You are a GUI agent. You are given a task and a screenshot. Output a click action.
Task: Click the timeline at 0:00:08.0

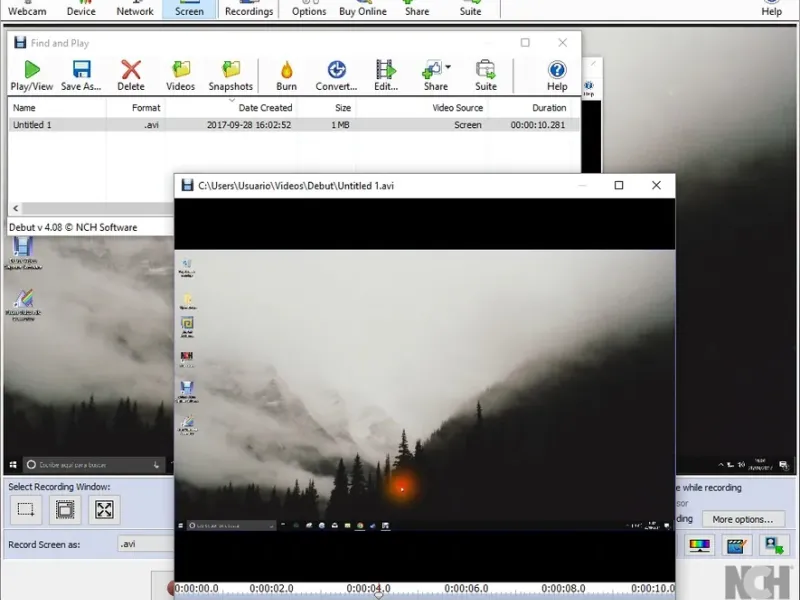[x=563, y=588]
